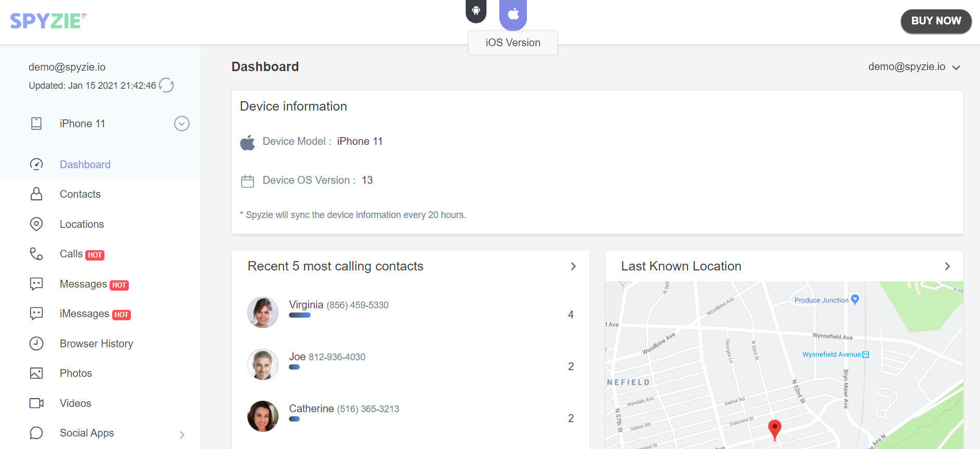Expand iPhone 11 device dropdown

[182, 124]
